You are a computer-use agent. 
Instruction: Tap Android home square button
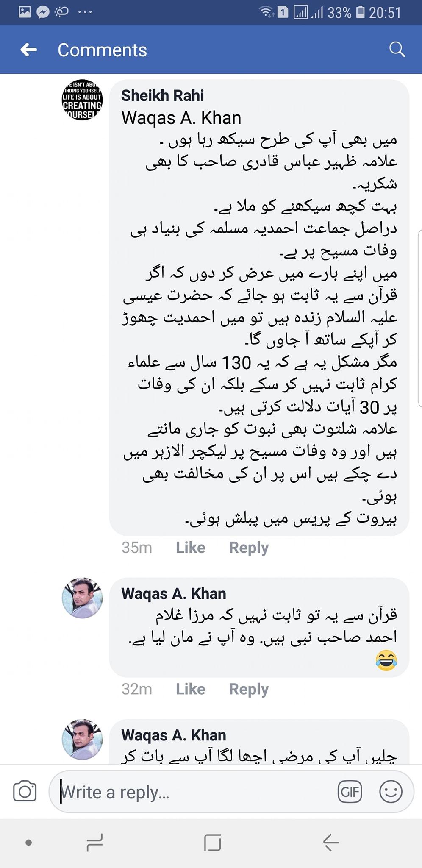(212, 842)
